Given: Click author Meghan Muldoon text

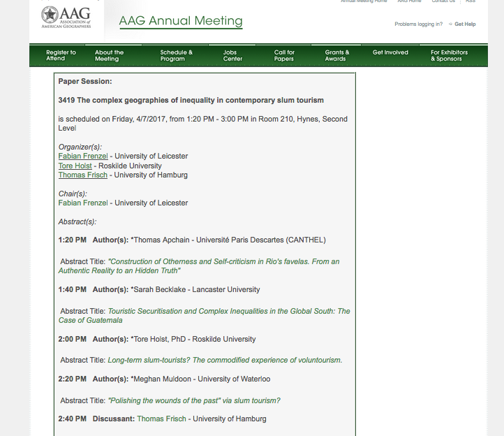Looking at the screenshot, I should 162,379.
